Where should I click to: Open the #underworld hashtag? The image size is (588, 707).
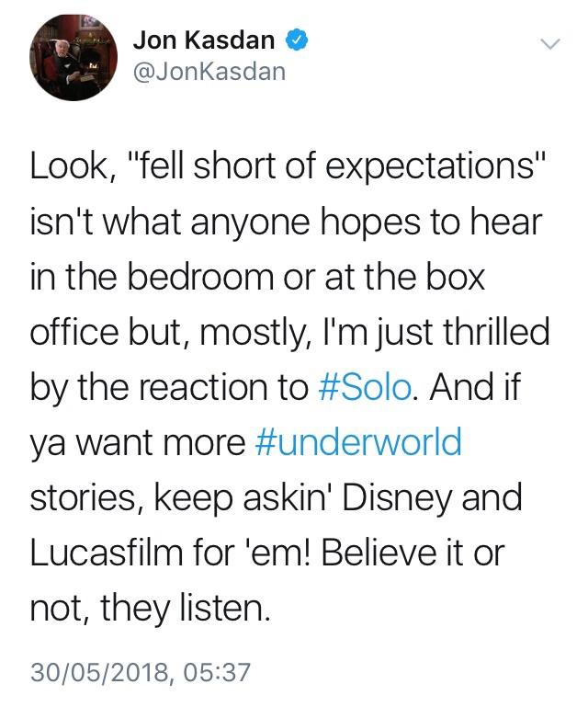click(356, 442)
